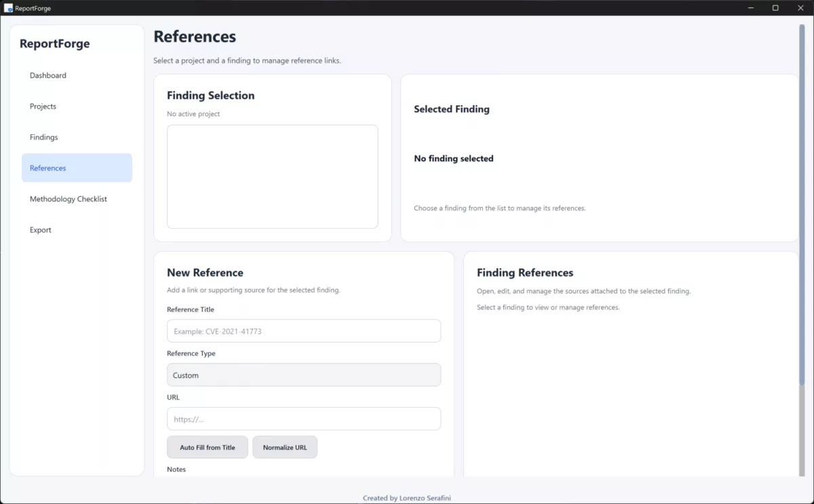Screen dimensions: 814x504
Task: Click the Finding References panel title
Action: click(524, 272)
